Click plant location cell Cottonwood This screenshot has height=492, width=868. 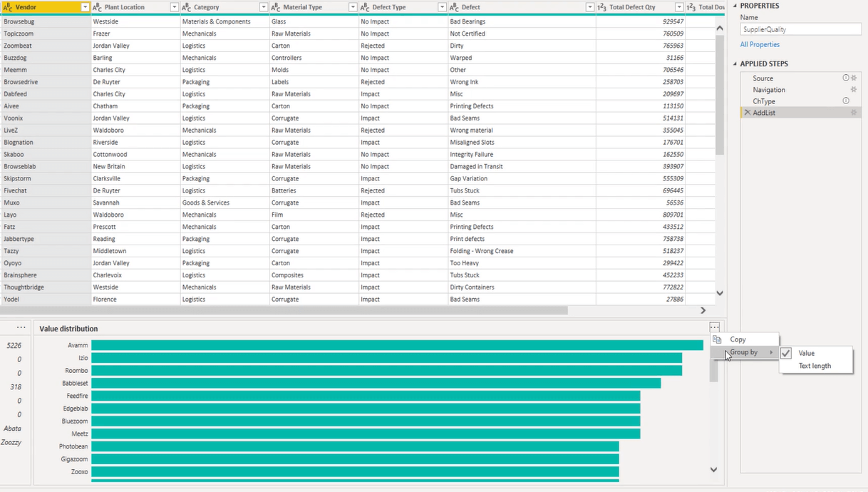pyautogui.click(x=135, y=154)
